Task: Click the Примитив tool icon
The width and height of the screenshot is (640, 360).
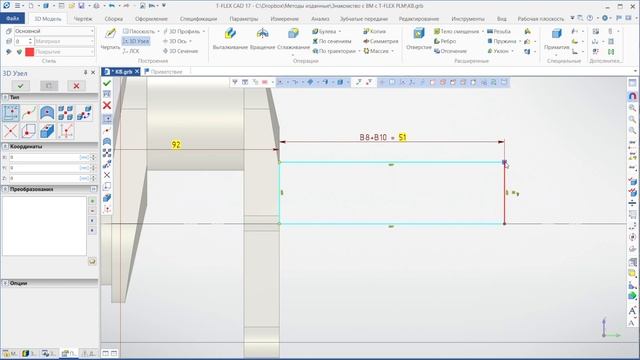Action: pyautogui.click(x=556, y=33)
